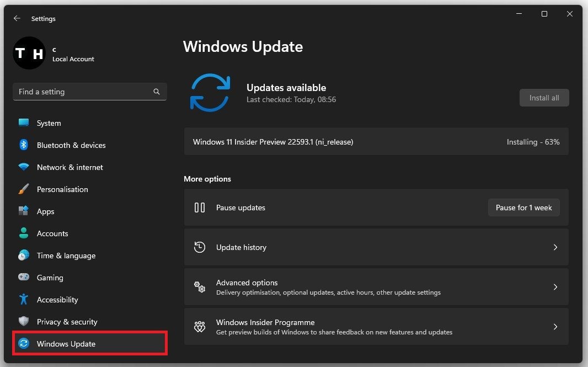Open Windows Insider Programme text label
Screen dimensions: 588x367
(265, 322)
